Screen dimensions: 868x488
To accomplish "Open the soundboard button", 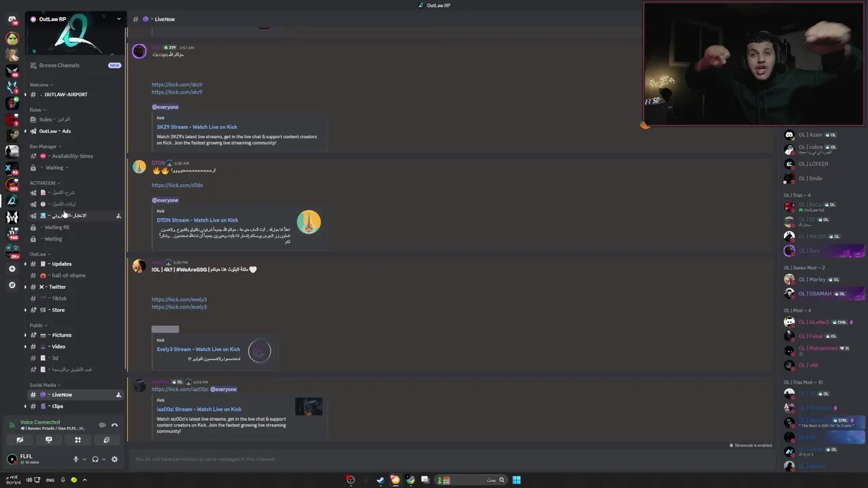I will (x=106, y=440).
